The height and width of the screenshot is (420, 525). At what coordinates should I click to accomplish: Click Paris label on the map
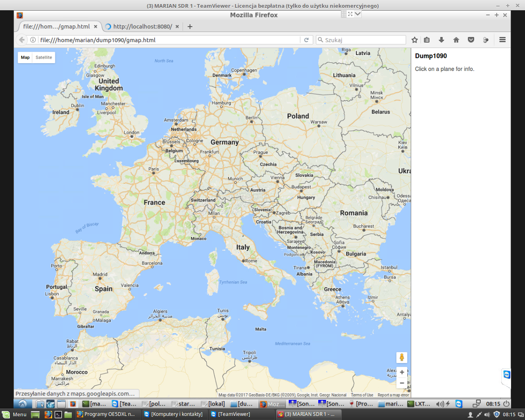[153, 169]
